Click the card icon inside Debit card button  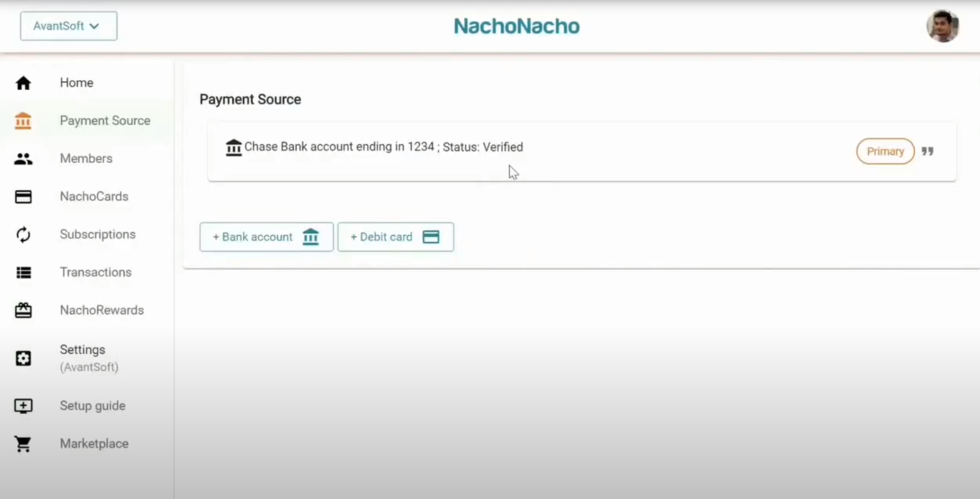(431, 237)
